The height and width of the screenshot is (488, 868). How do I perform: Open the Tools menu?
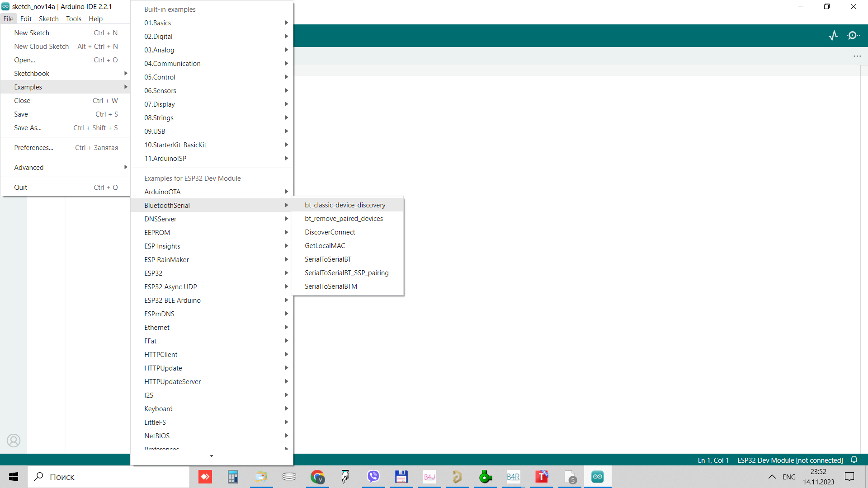pyautogui.click(x=74, y=19)
